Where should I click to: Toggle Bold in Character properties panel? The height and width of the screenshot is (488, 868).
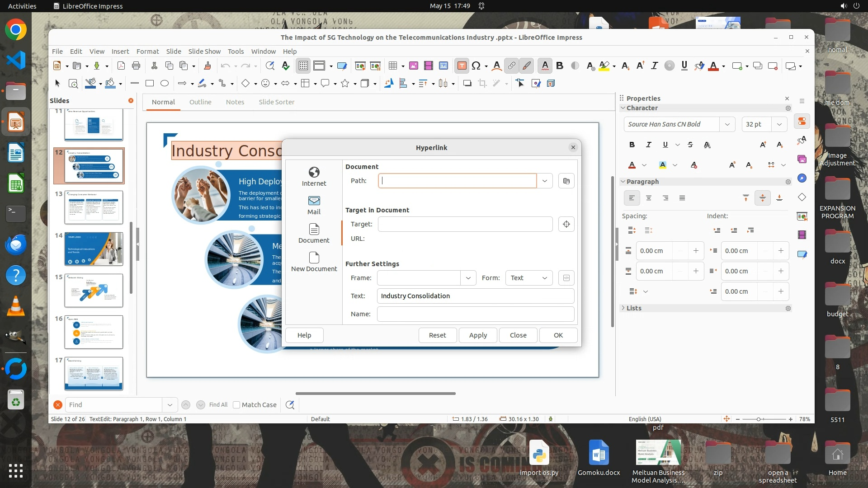pos(632,145)
